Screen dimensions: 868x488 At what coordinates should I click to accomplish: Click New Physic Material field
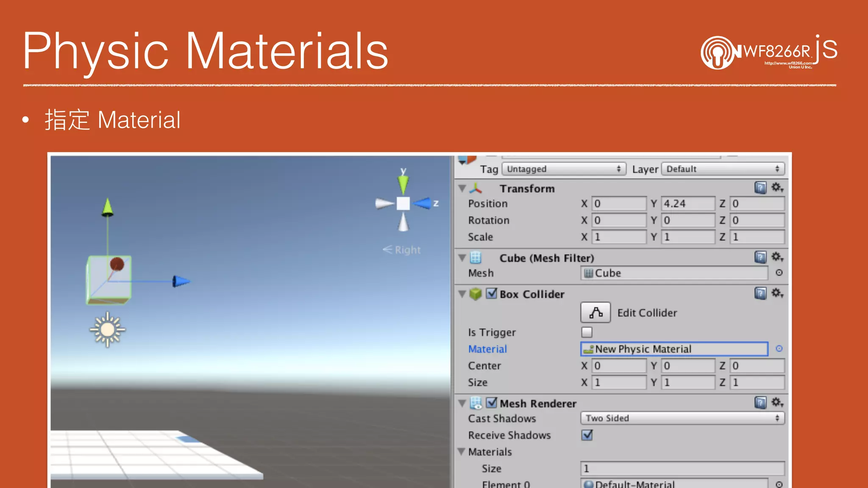[674, 349]
